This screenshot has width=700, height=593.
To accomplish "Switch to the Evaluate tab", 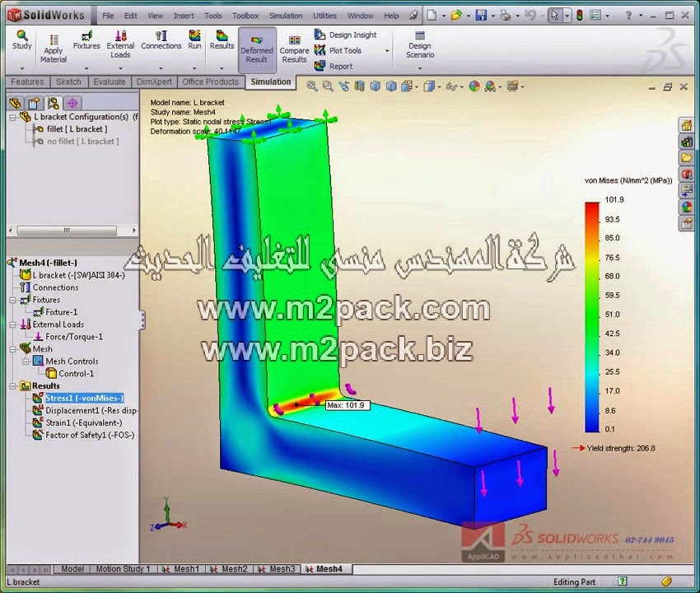I will 110,82.
